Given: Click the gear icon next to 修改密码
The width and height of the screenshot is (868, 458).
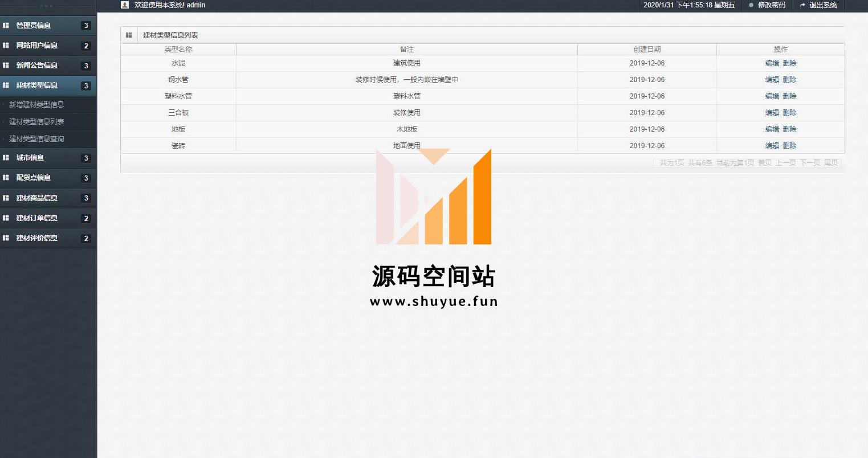Looking at the screenshot, I should (751, 5).
